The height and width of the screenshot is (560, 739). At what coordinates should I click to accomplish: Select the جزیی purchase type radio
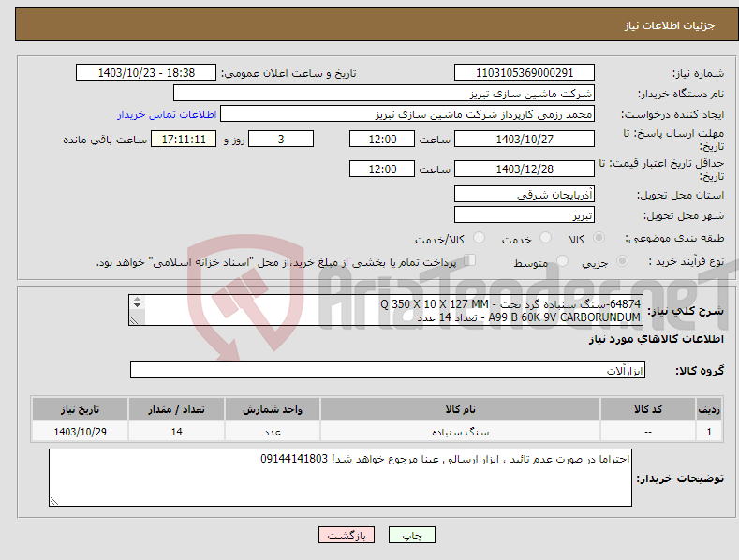(622, 260)
